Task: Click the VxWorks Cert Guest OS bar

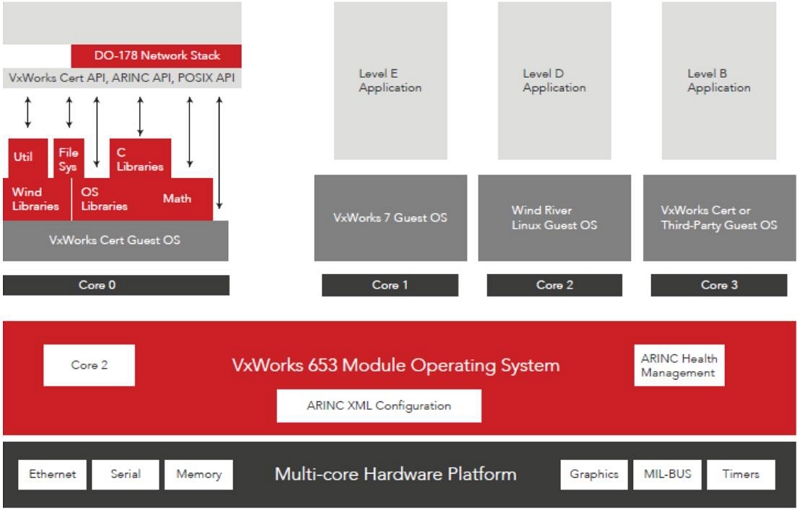Action: click(x=115, y=240)
